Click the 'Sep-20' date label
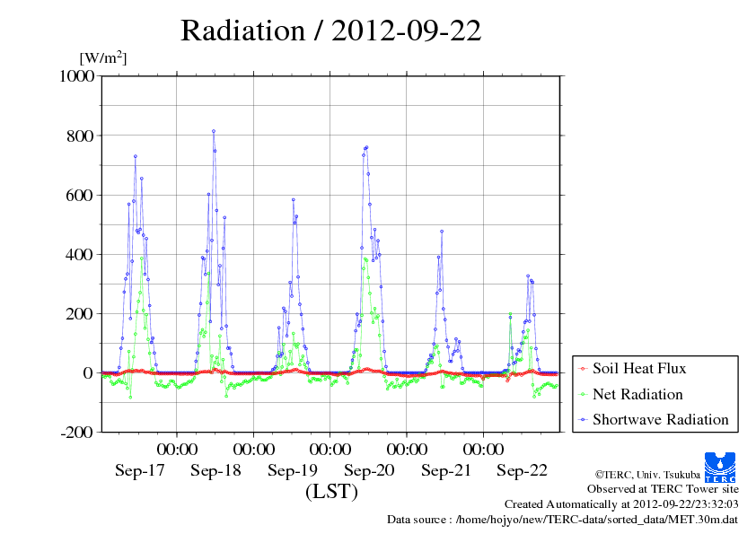 369,470
